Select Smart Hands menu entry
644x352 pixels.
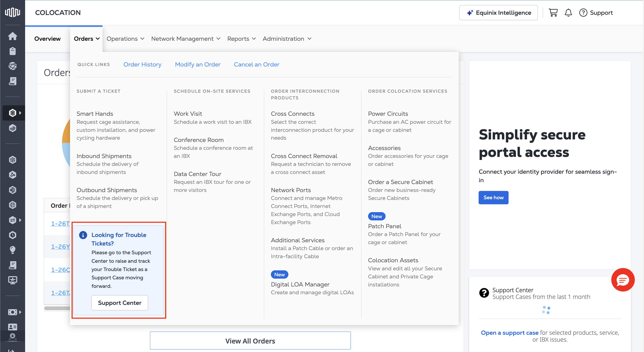tap(95, 114)
